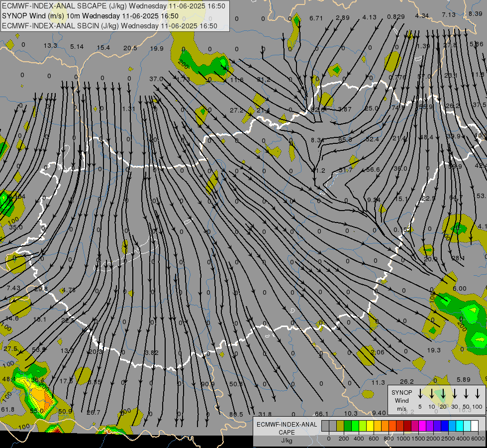Click the map value 19.9

click(157, 48)
